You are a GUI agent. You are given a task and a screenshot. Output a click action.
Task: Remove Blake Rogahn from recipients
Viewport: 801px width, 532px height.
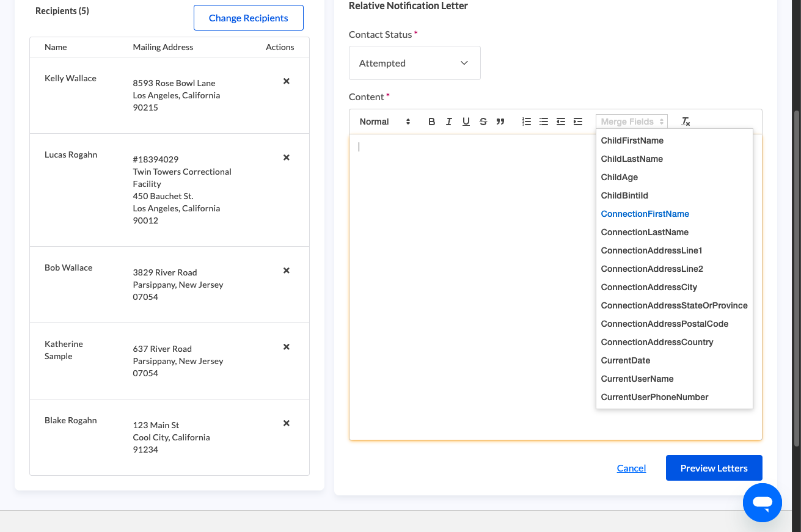286,423
